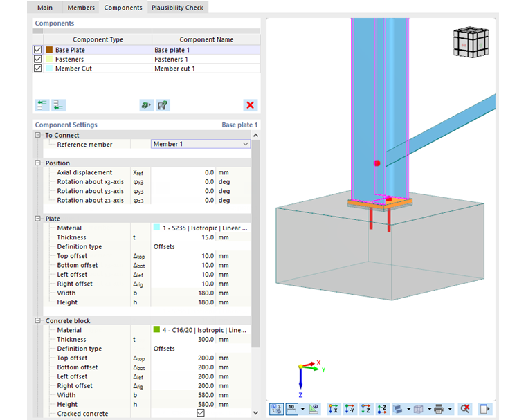
Task: Click the load component from library icon
Action: pyautogui.click(x=147, y=105)
